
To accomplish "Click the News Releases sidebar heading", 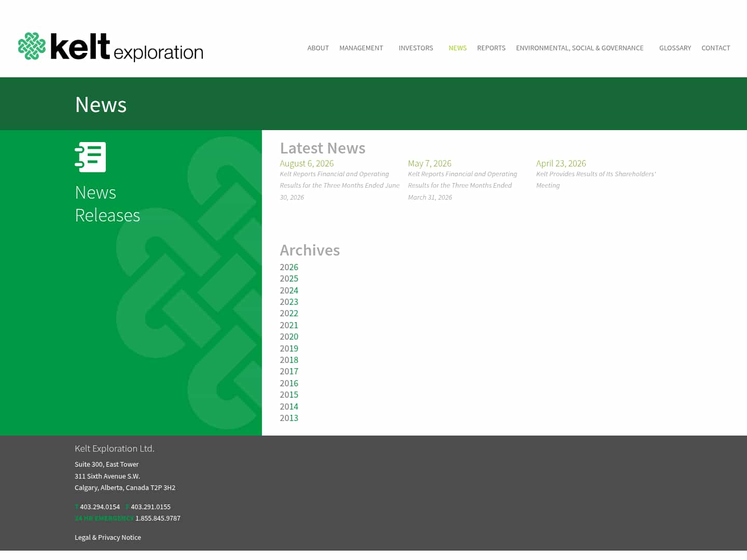I will (107, 204).
